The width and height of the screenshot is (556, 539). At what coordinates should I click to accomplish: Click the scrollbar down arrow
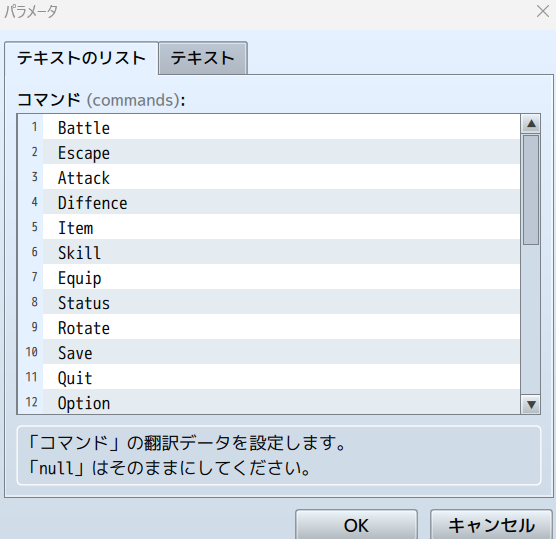tap(531, 404)
